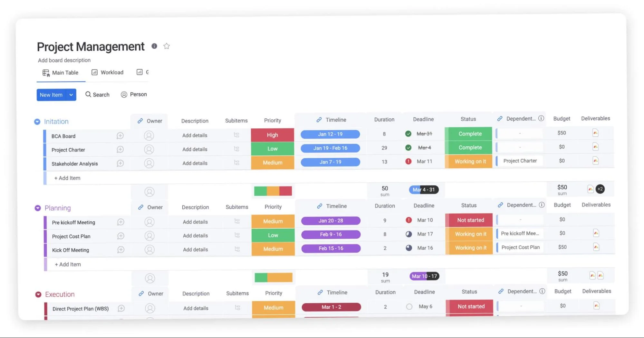Collapse the Initiation group

point(38,121)
